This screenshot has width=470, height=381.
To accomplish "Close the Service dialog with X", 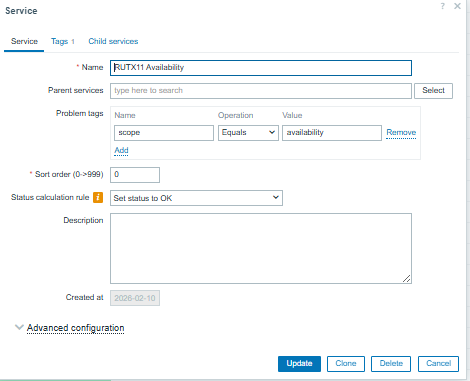I will (x=457, y=6).
